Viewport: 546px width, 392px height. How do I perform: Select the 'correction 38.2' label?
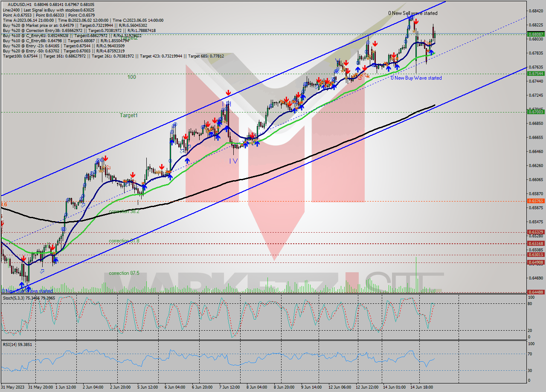pos(124,211)
